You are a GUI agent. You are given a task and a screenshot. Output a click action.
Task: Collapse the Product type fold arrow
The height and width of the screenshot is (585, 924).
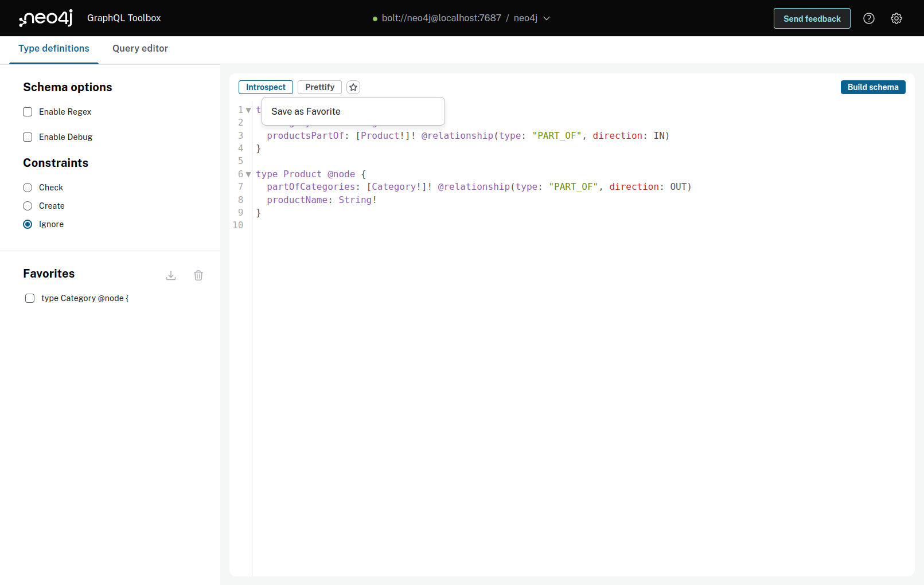coord(248,174)
